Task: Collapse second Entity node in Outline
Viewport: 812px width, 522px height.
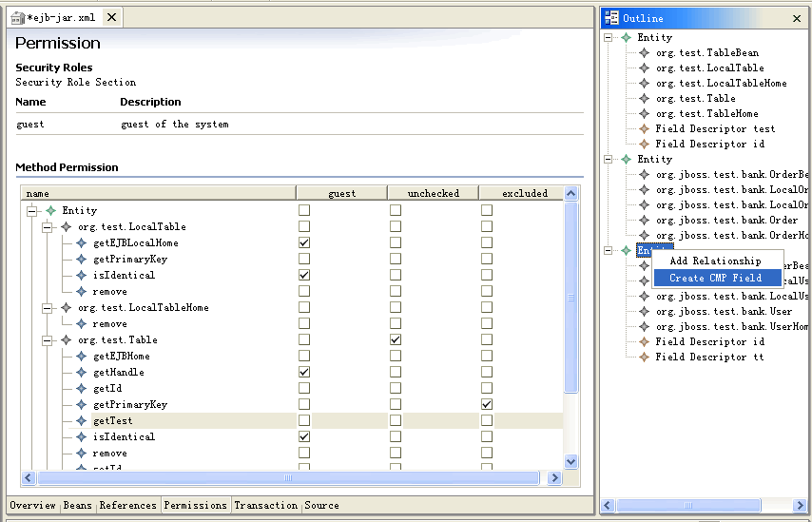Action: coord(608,159)
